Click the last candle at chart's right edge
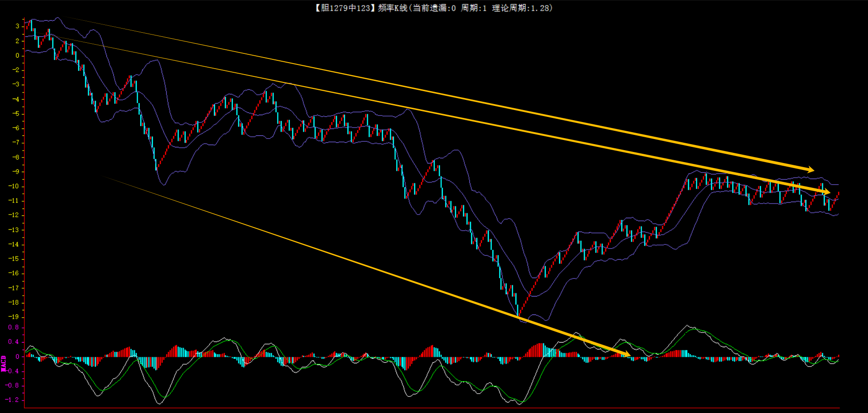 pos(838,194)
